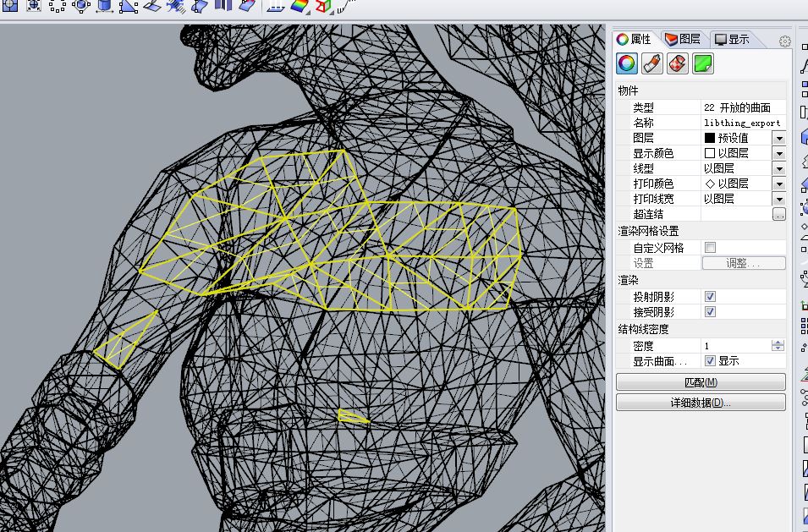The image size is (808, 532).
Task: Open the material properties pen icon
Action: pyautogui.click(x=651, y=63)
